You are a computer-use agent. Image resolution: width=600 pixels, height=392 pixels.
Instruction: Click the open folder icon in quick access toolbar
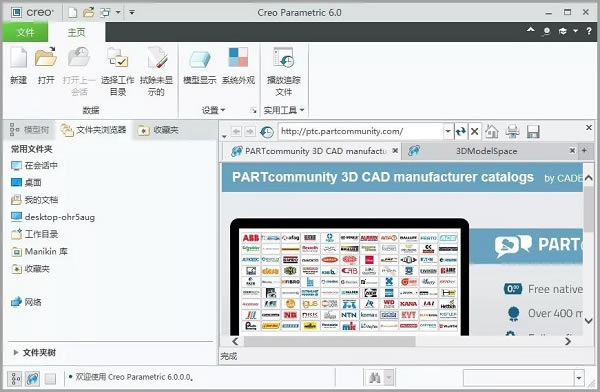(x=89, y=12)
